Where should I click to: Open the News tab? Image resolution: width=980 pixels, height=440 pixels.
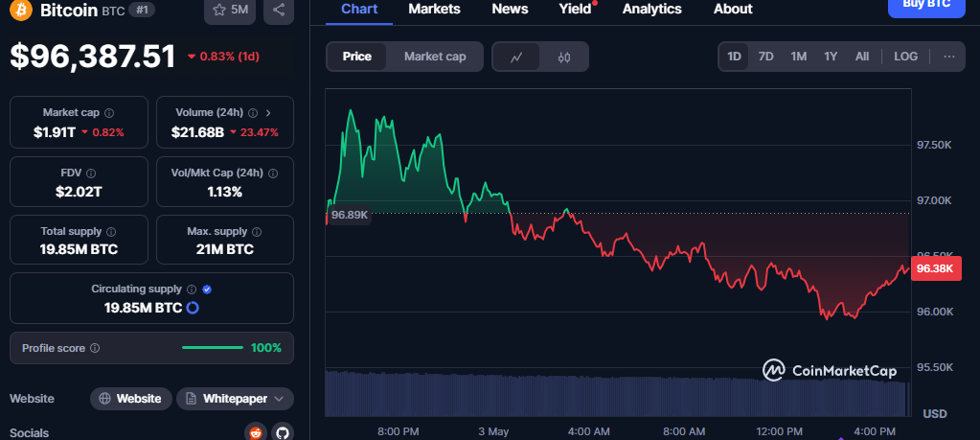510,9
